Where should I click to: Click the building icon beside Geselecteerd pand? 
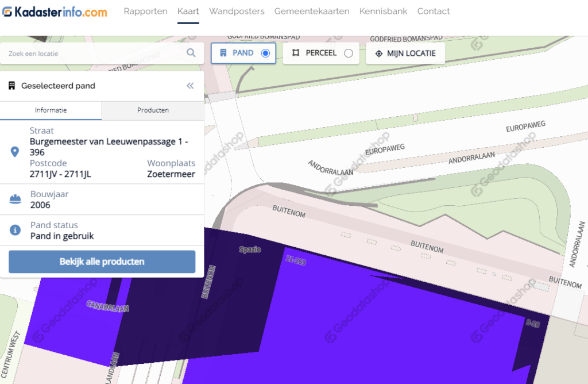click(x=11, y=86)
